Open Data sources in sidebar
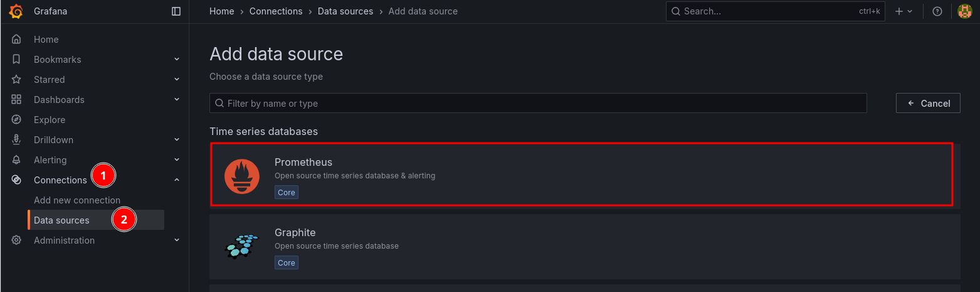 click(x=61, y=220)
